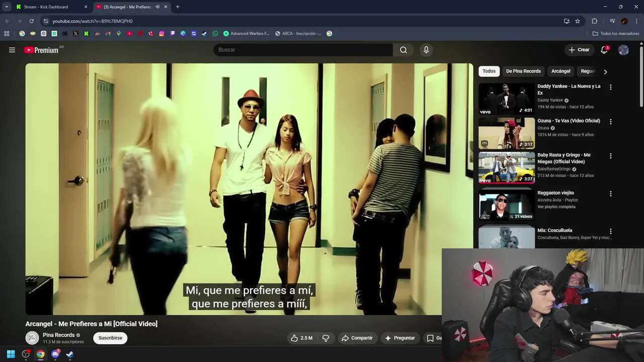Open the Instagram bookmark
The image size is (644, 362).
[x=162, y=34]
